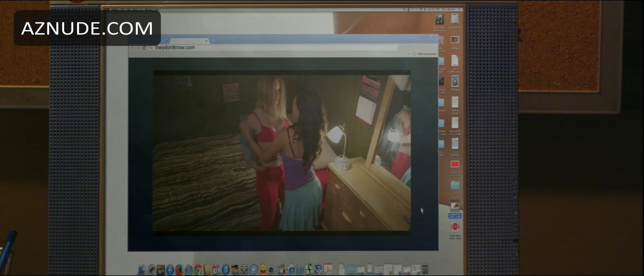Click the theydontknow.com address bar
The width and height of the screenshot is (644, 276).
273,48
